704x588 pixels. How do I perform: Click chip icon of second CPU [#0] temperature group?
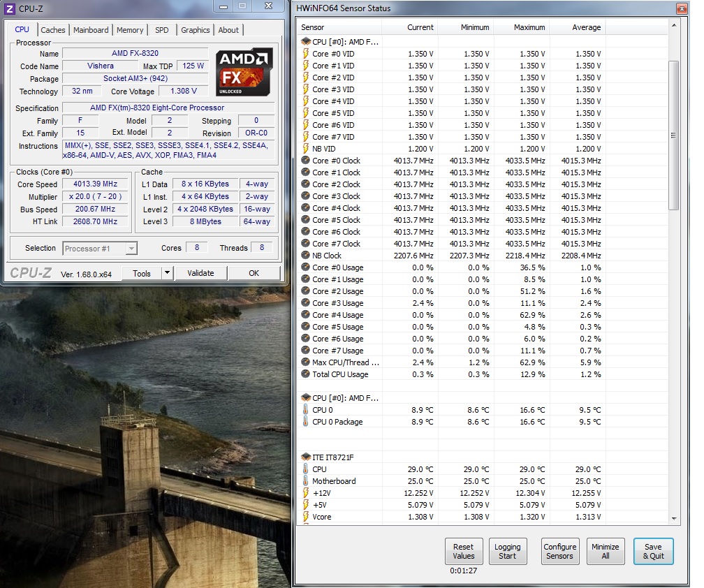pos(306,397)
